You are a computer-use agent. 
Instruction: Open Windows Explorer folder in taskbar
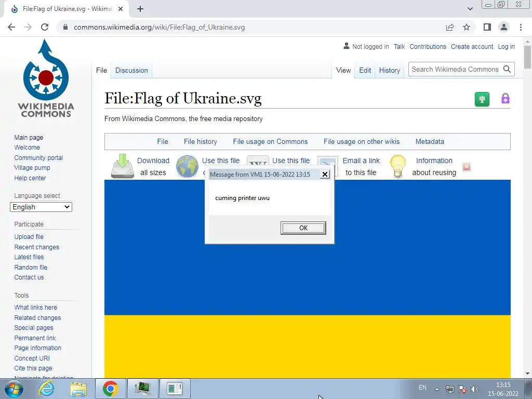[78, 389]
